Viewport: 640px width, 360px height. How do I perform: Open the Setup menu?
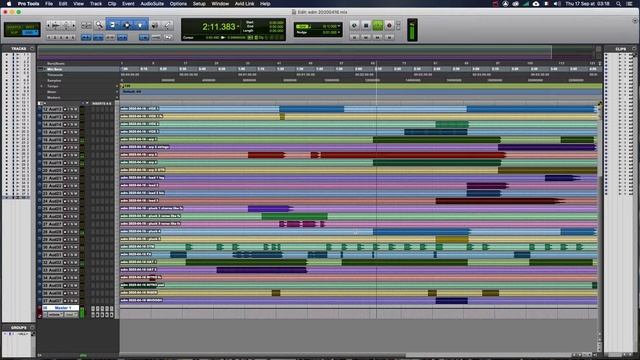tap(199, 4)
